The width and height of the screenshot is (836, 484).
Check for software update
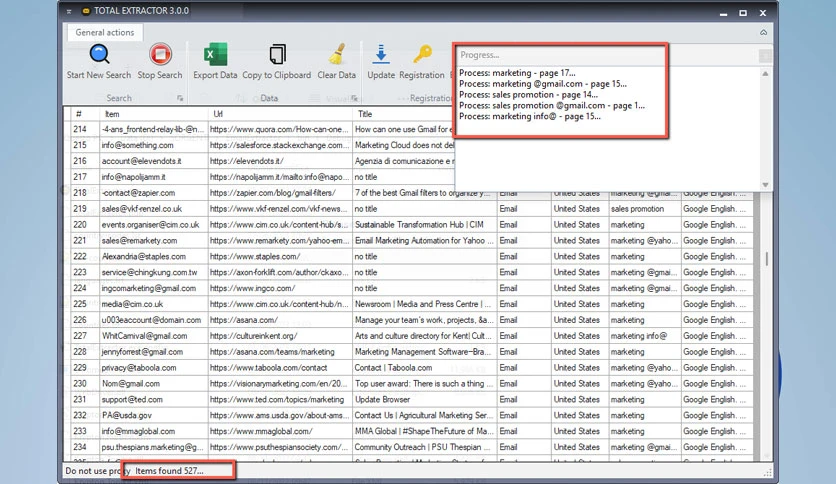coord(381,62)
